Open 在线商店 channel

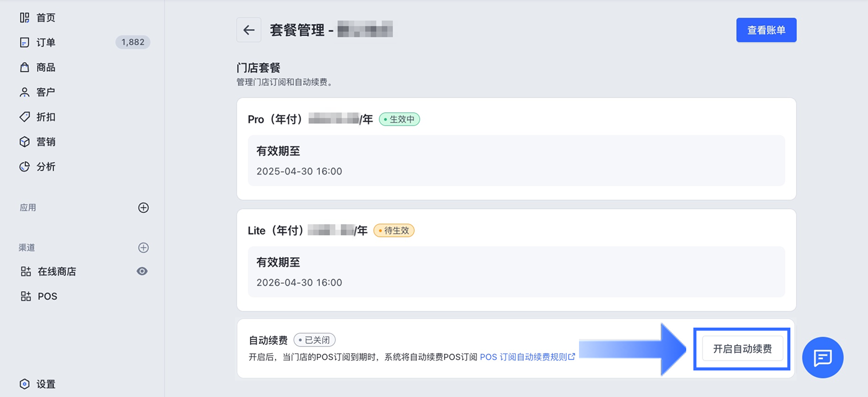tap(57, 271)
